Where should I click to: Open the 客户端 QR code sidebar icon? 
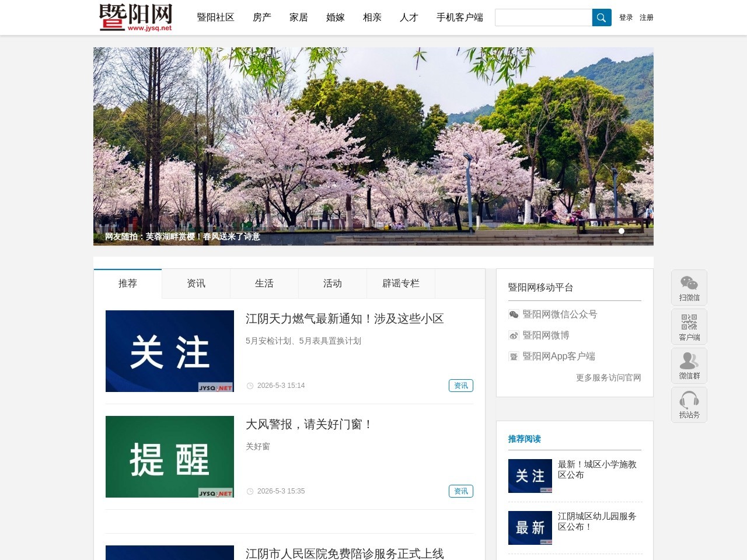[x=689, y=327]
